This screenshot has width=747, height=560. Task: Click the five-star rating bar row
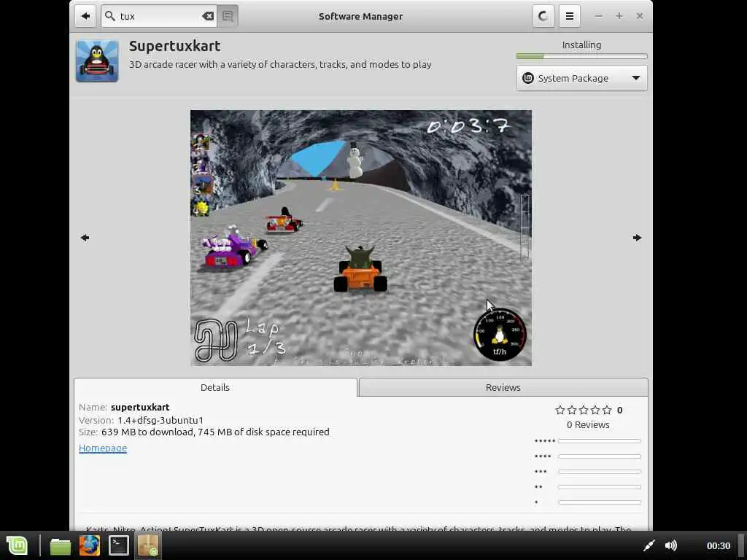pos(588,441)
